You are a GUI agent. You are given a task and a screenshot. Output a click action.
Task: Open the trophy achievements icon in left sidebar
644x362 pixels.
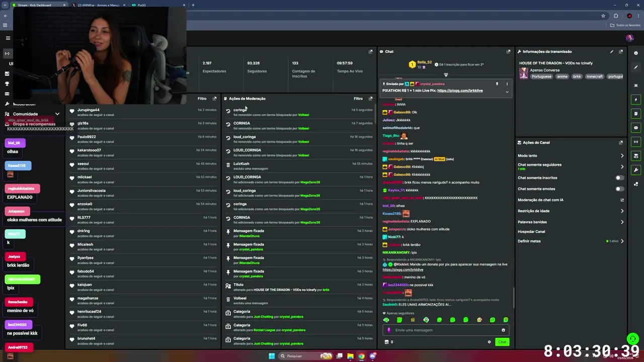[7, 83]
